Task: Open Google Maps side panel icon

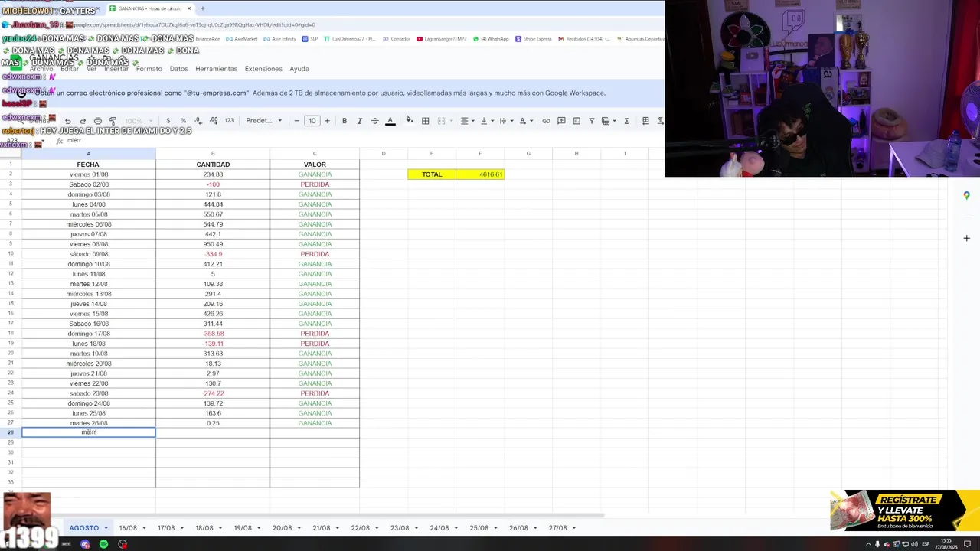Action: (x=966, y=196)
